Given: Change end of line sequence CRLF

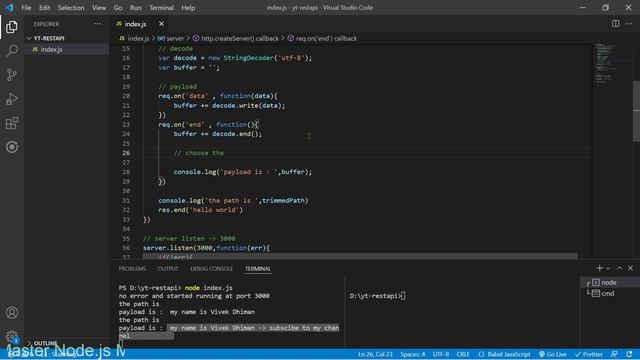Looking at the screenshot, I should [x=463, y=354].
